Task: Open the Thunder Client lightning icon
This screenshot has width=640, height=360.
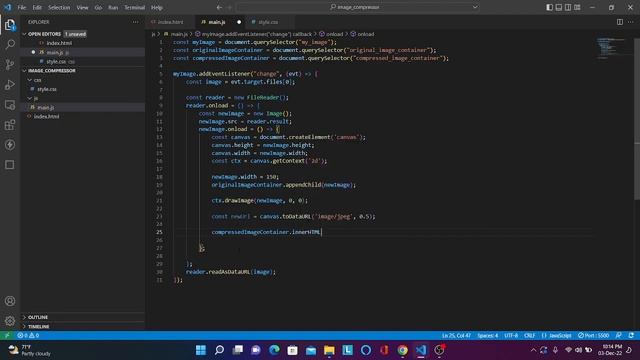Action: tap(10, 144)
